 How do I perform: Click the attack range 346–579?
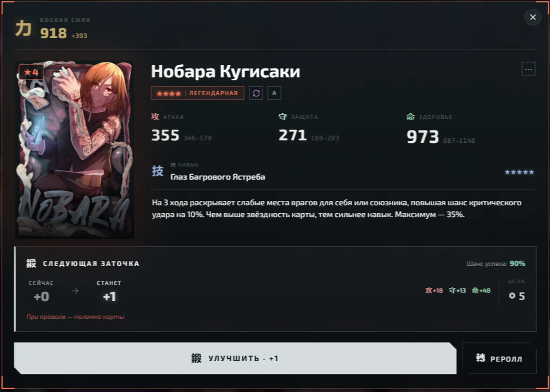pyautogui.click(x=197, y=138)
